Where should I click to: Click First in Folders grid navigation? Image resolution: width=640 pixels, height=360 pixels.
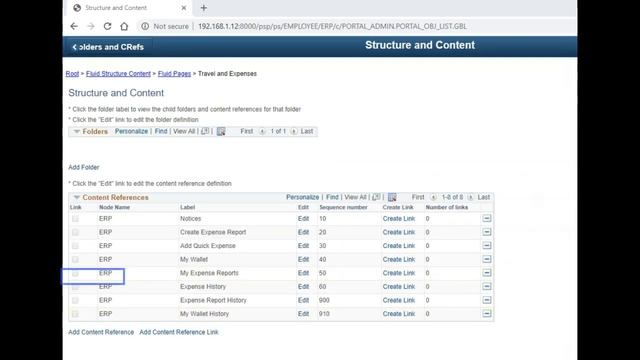pyautogui.click(x=247, y=131)
